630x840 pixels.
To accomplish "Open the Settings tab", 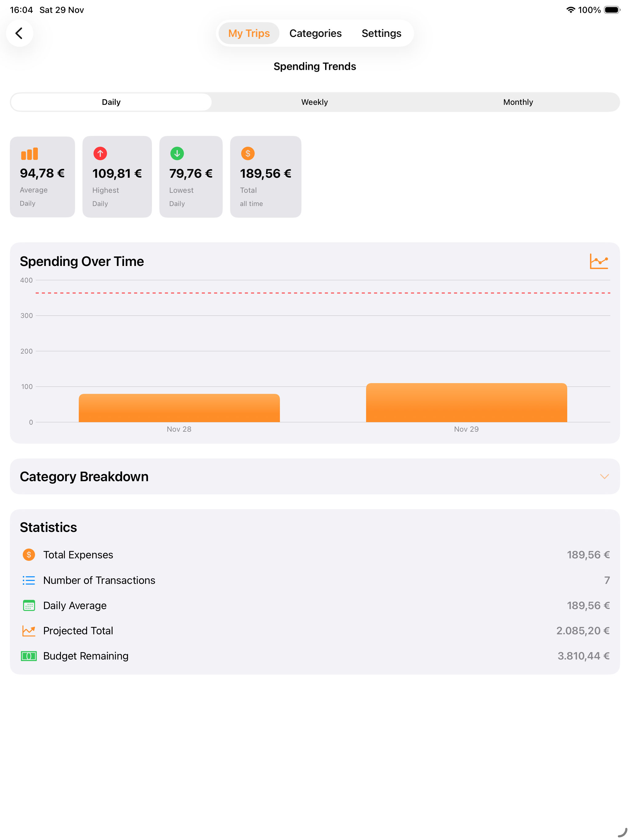I will 381,34.
